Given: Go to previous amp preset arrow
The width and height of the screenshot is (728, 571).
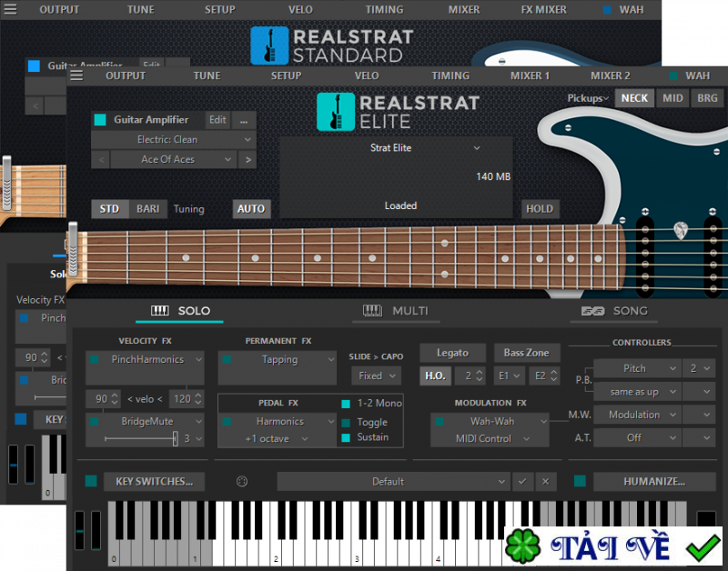Looking at the screenshot, I should click(101, 159).
